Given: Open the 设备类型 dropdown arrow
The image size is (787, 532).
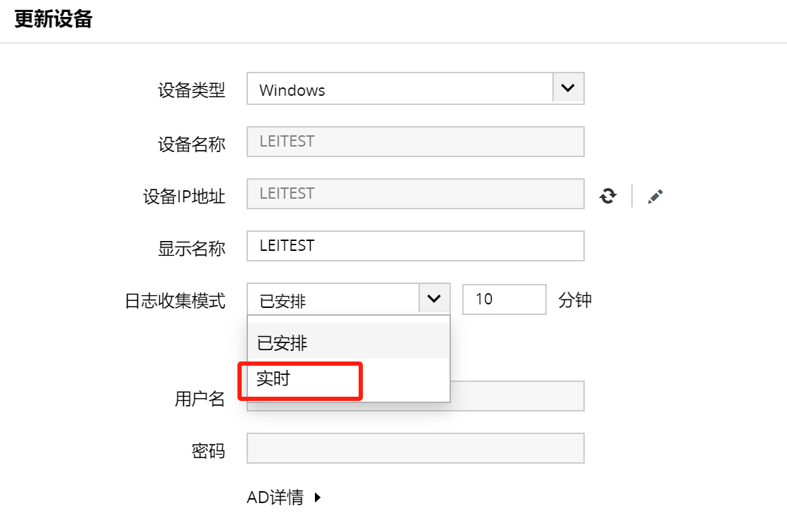Looking at the screenshot, I should (x=568, y=88).
